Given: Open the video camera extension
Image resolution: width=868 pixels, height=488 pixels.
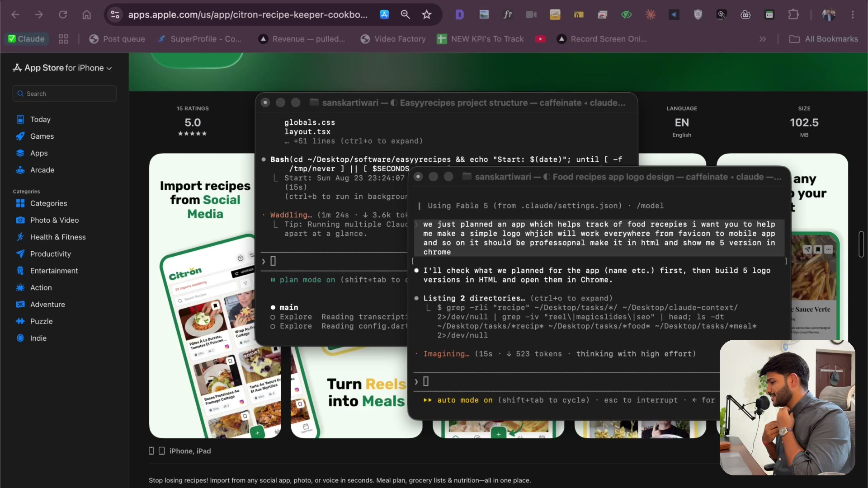Looking at the screenshot, I should tap(531, 14).
